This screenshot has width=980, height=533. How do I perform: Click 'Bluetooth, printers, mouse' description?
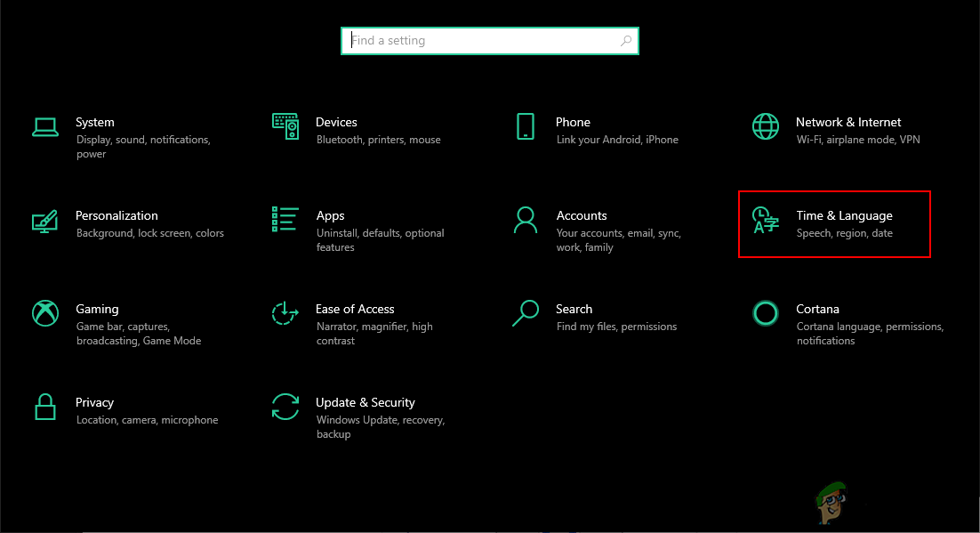pyautogui.click(x=378, y=140)
